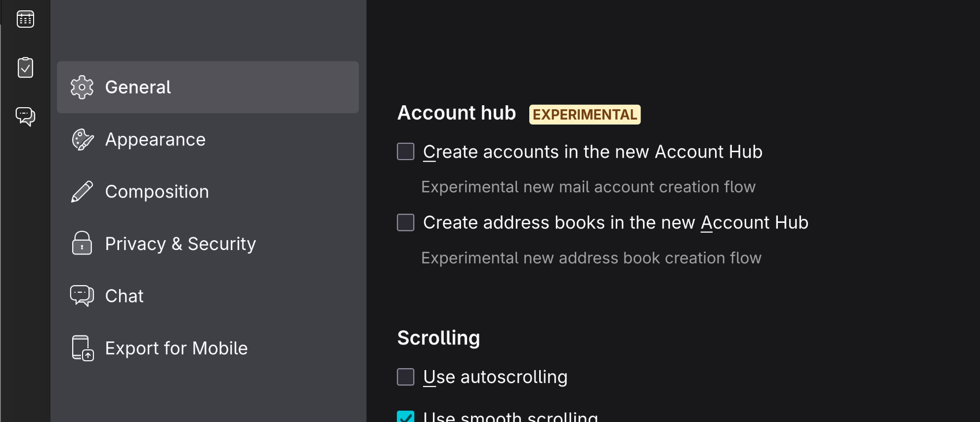Image resolution: width=980 pixels, height=422 pixels.
Task: Click the Chat speech bubble settings icon
Action: [x=82, y=296]
